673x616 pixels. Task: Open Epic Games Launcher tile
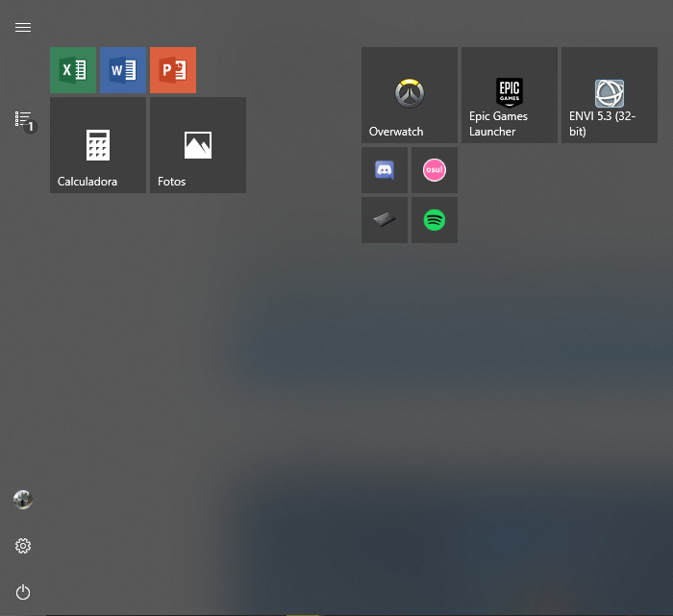[510, 95]
